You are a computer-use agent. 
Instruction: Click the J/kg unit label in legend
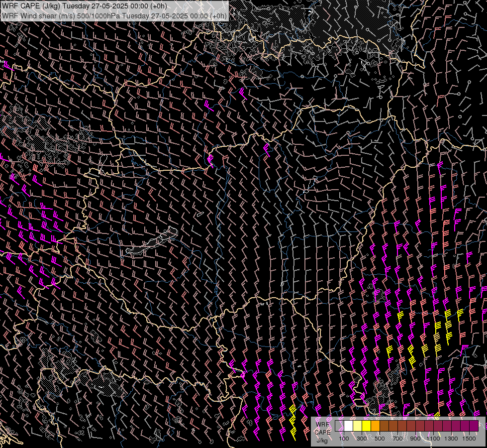pyautogui.click(x=322, y=440)
